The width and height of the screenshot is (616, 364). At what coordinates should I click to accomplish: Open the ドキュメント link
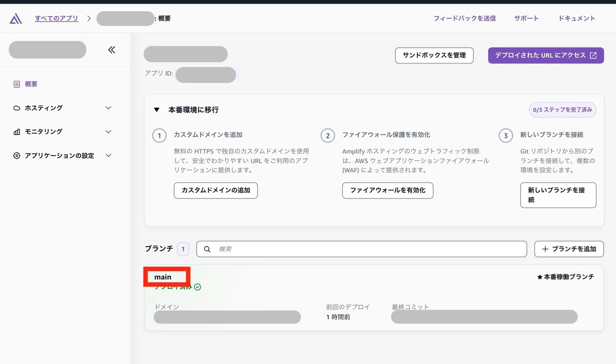coord(577,18)
